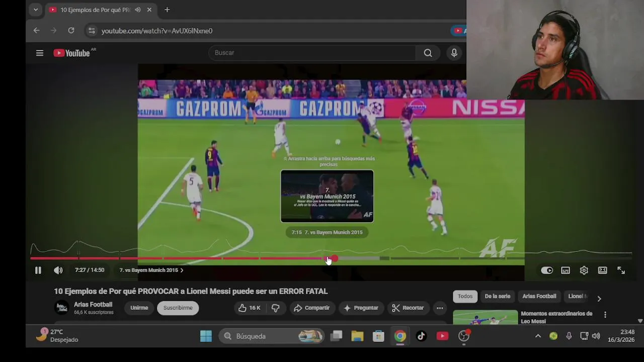
Task: Click the Leo Messi recommended video thumbnail
Action: [x=485, y=317]
